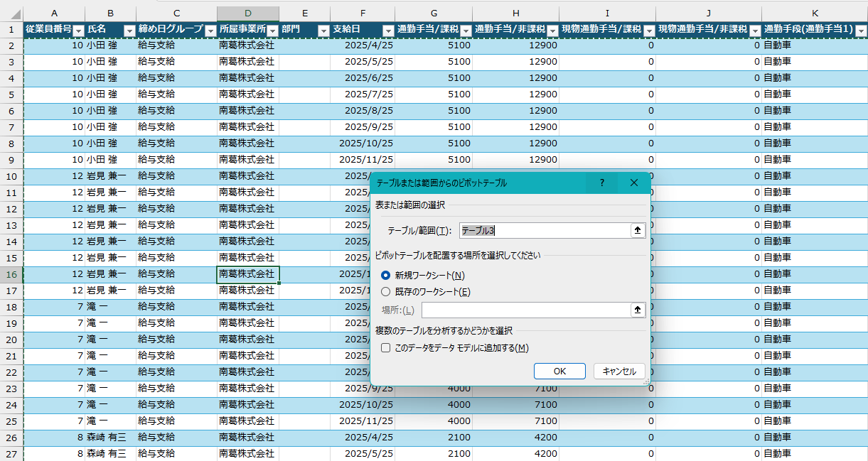
Task: Click collapse-dialog icon beside テーブル/範囲 field
Action: (638, 230)
